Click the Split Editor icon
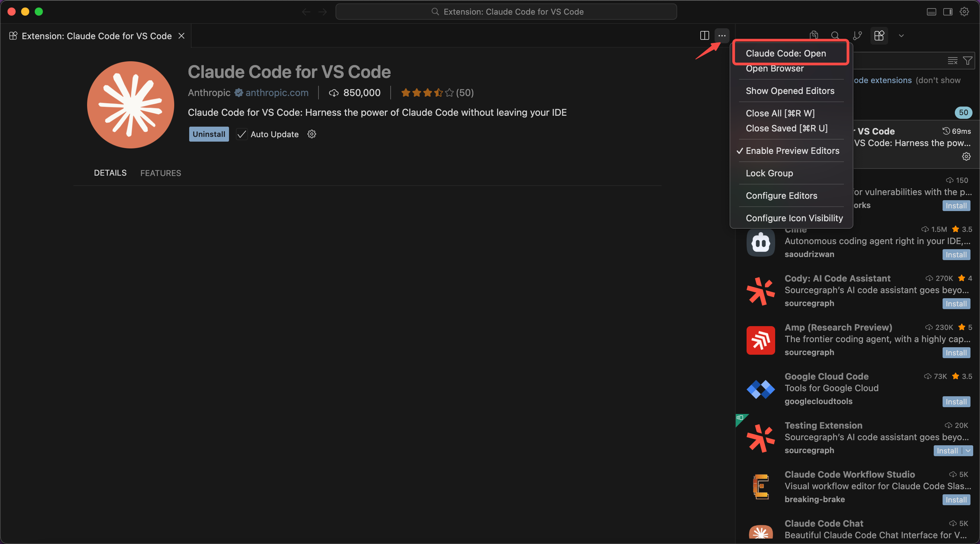This screenshot has height=544, width=980. [705, 36]
